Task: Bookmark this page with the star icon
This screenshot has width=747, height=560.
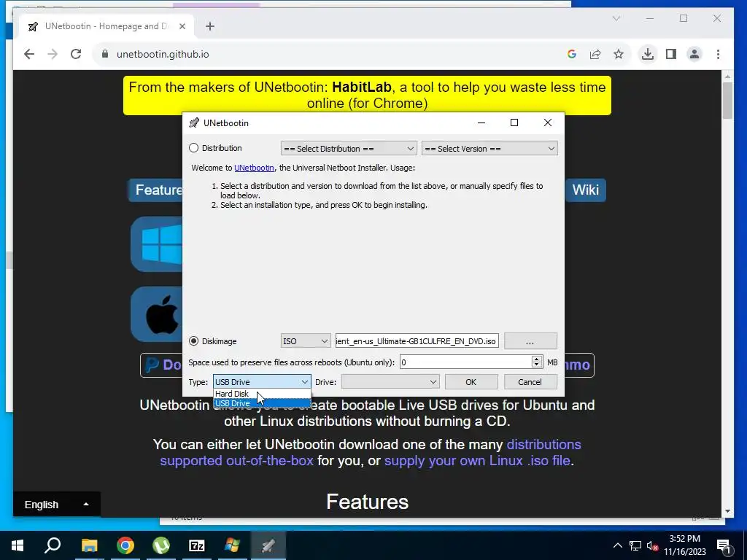Action: click(619, 54)
